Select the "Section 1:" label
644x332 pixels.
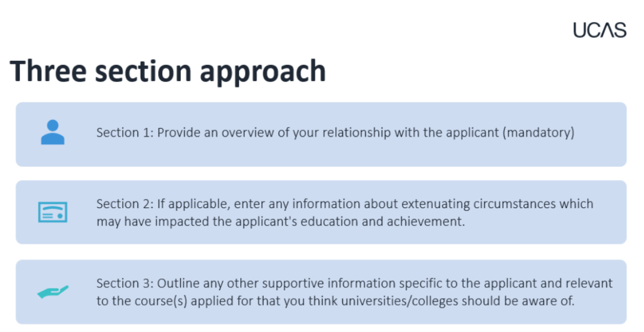coord(124,132)
